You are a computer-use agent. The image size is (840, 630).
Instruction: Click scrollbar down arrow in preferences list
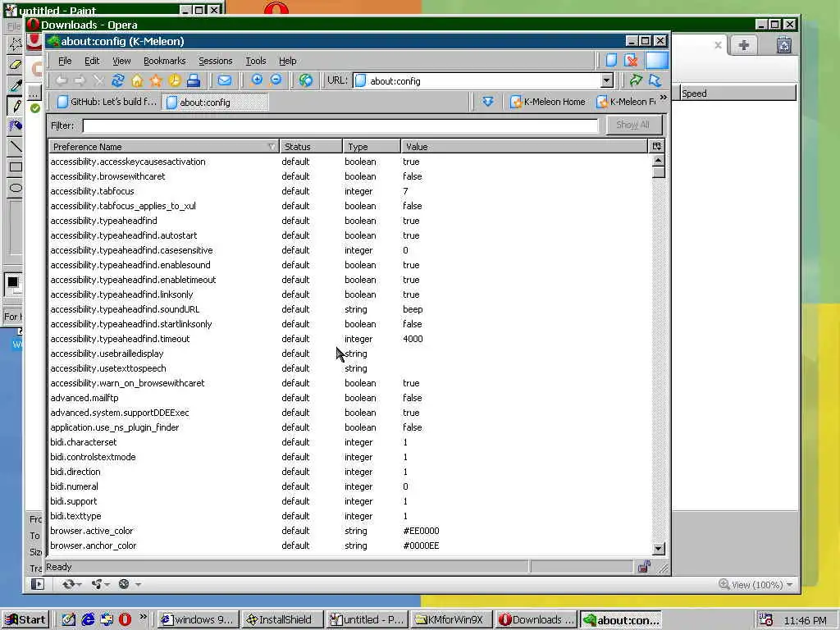[659, 548]
